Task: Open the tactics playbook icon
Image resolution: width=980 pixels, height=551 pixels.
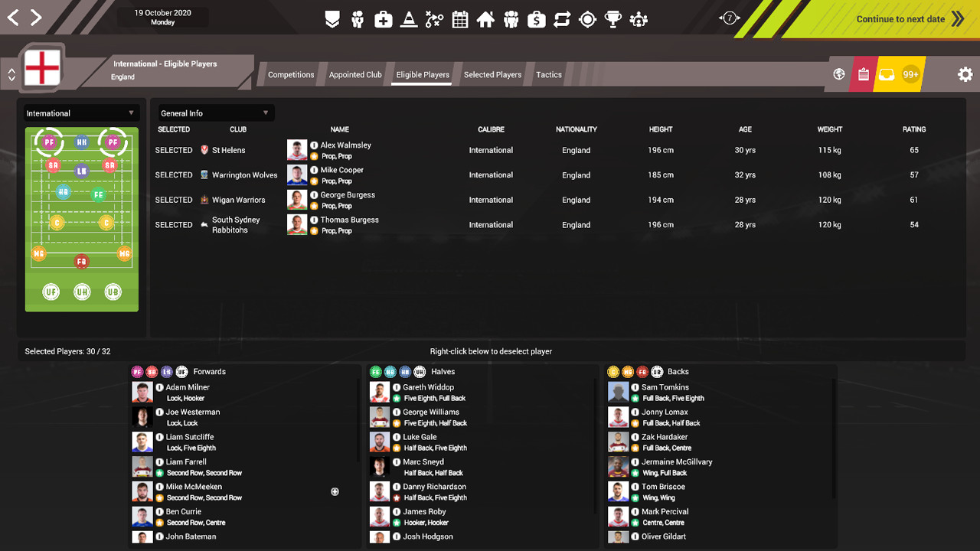Action: tap(434, 18)
